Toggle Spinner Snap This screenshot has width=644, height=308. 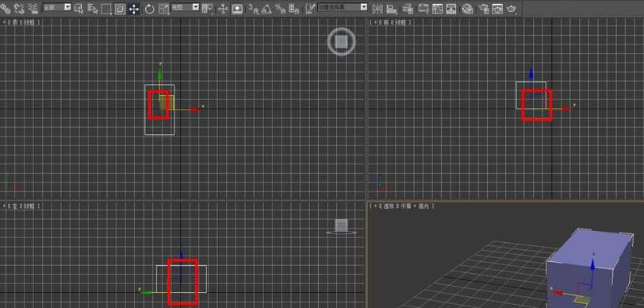[293, 9]
